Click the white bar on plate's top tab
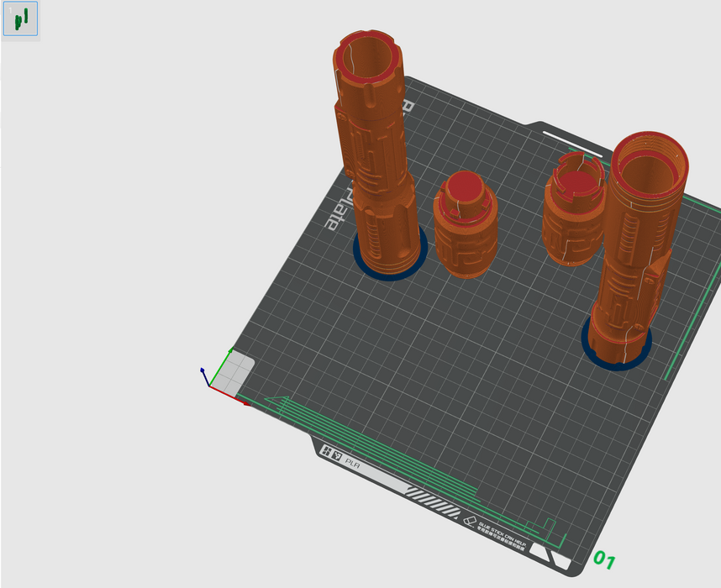721x588 pixels. pos(571,139)
